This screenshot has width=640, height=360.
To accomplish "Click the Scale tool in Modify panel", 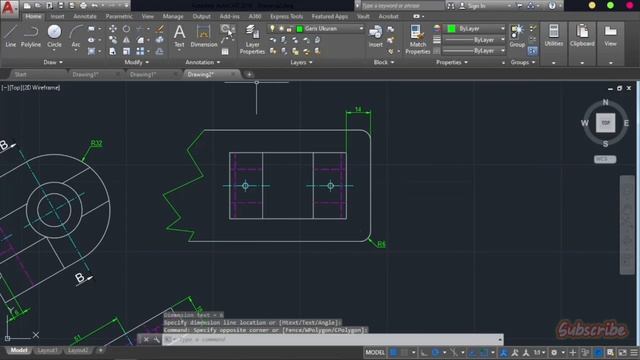I will click(x=127, y=51).
